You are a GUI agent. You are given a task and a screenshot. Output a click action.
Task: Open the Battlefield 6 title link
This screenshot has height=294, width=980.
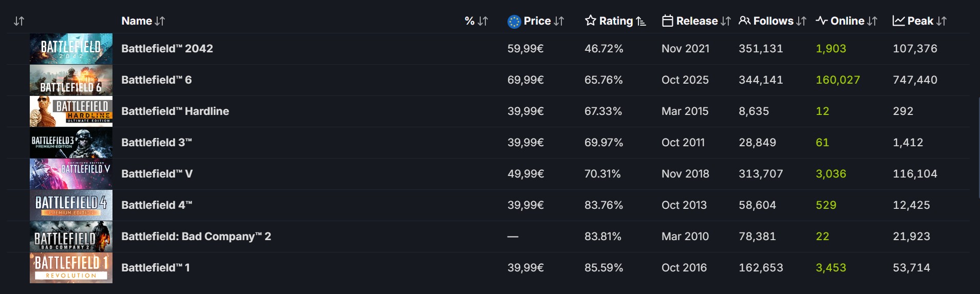click(x=156, y=80)
